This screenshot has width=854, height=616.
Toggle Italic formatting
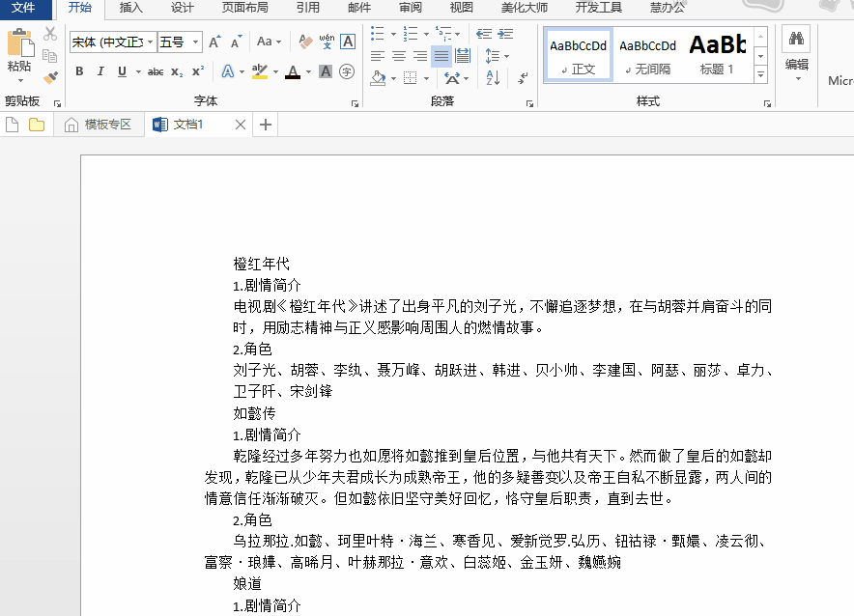click(x=100, y=71)
